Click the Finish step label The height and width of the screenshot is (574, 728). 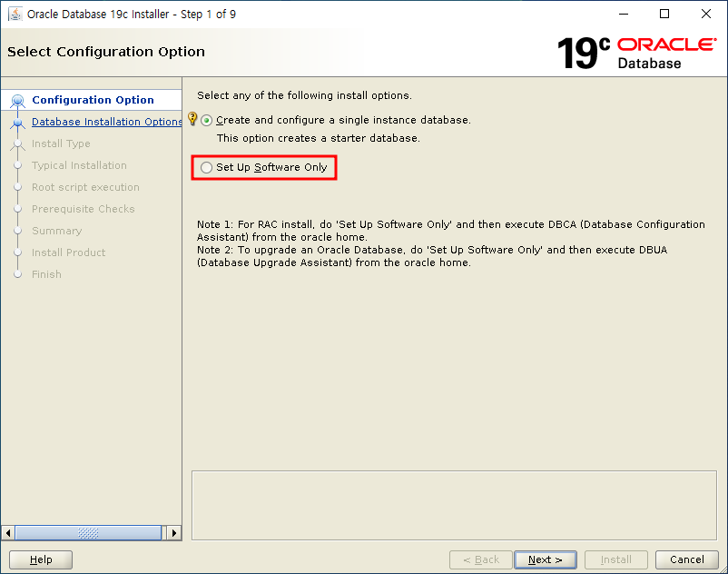click(x=46, y=274)
